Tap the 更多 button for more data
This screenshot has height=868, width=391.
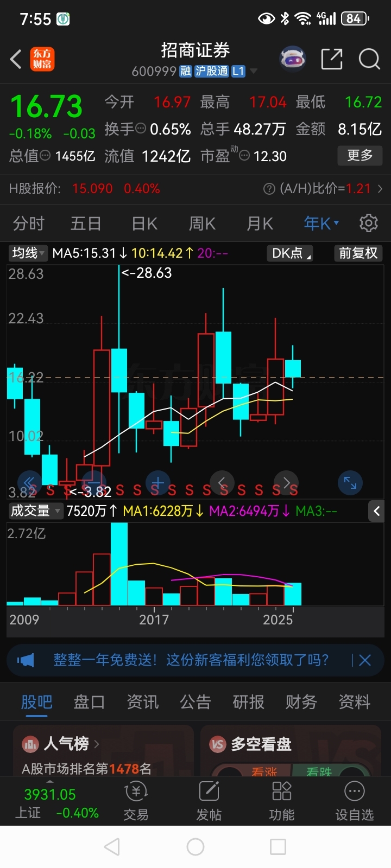tap(360, 156)
